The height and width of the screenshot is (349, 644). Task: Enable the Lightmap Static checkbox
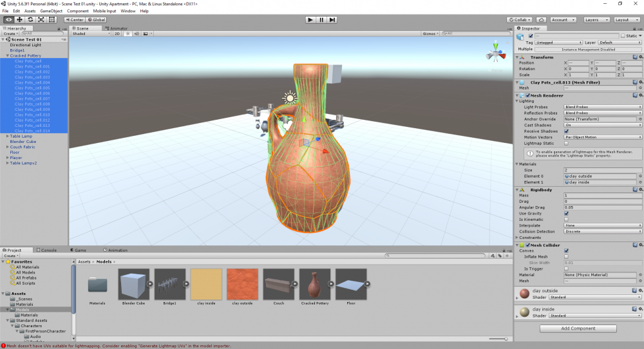566,144
